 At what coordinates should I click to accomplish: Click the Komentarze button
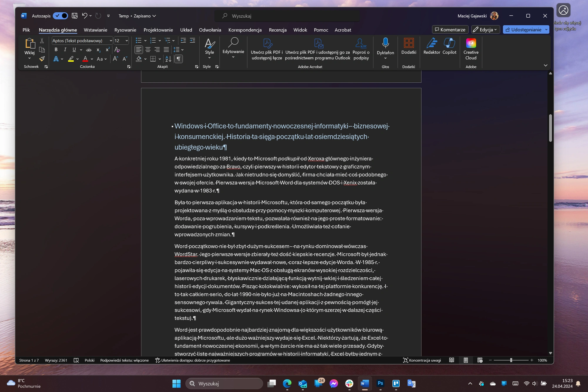point(450,30)
